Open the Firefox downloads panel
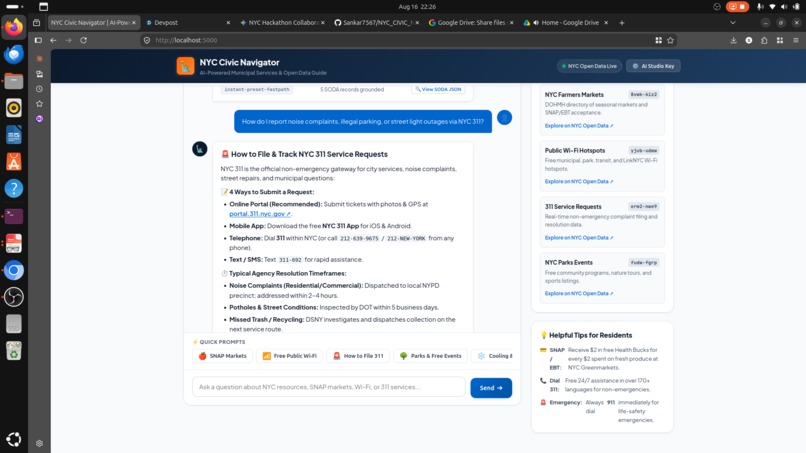806x453 pixels. (734, 40)
